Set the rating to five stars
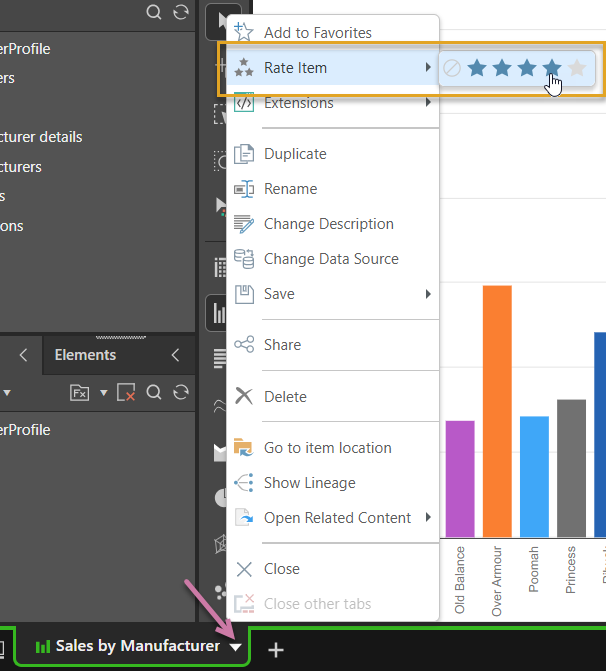Image resolution: width=606 pixels, height=671 pixels. tap(577, 68)
